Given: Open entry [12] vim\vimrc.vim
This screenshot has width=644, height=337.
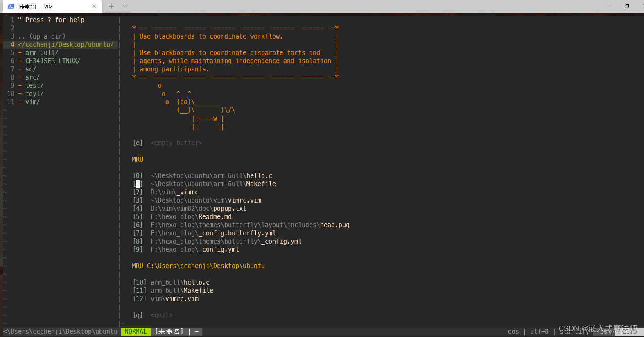Looking at the screenshot, I should tap(166, 298).
